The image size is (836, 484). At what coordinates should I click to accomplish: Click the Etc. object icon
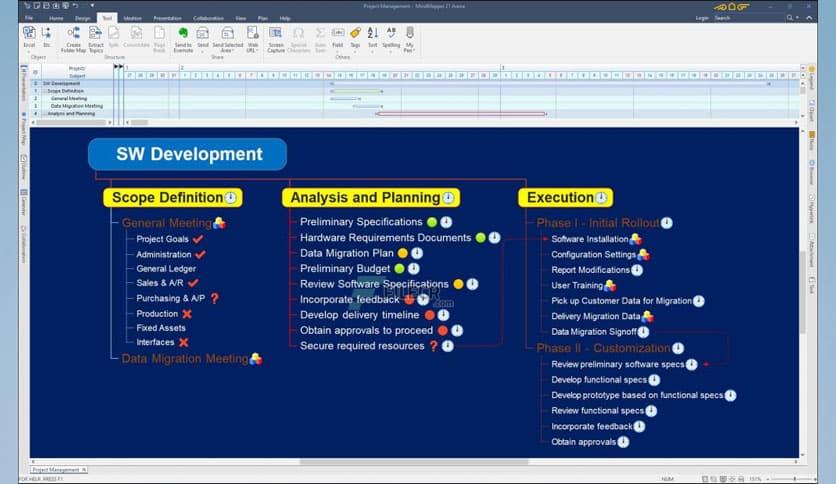[x=46, y=34]
